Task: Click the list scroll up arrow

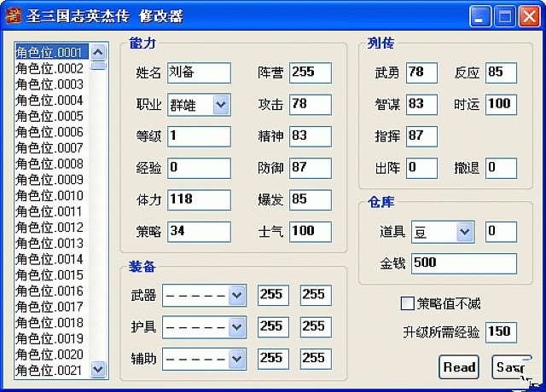Action: [98, 53]
